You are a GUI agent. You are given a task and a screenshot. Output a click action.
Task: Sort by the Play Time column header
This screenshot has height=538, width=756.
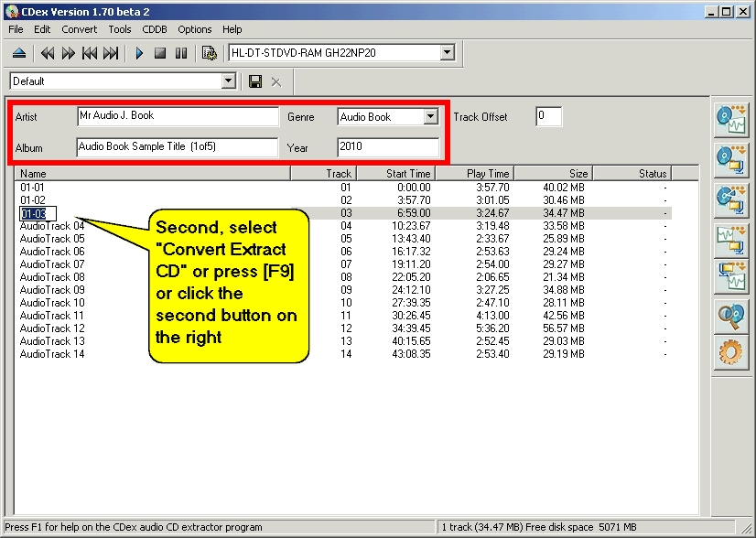click(474, 174)
